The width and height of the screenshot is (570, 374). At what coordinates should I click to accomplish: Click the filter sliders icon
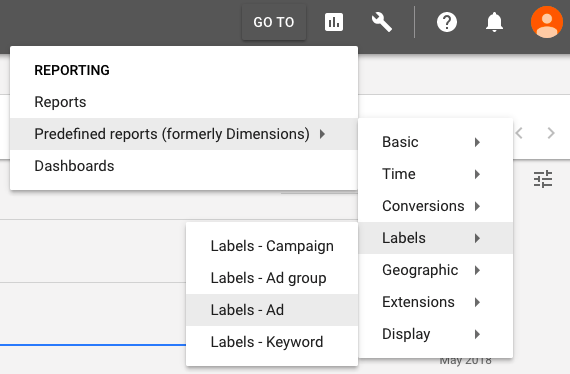click(543, 179)
